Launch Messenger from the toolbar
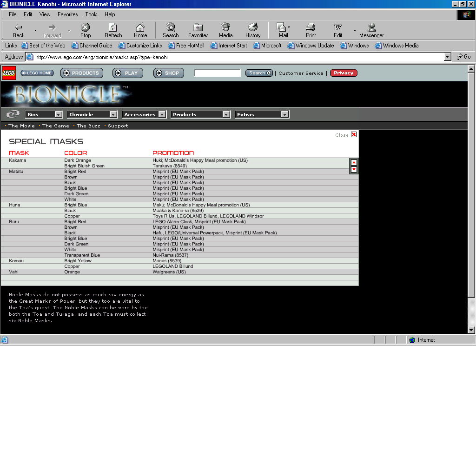Screen dimensions: 476x465 tap(370, 29)
